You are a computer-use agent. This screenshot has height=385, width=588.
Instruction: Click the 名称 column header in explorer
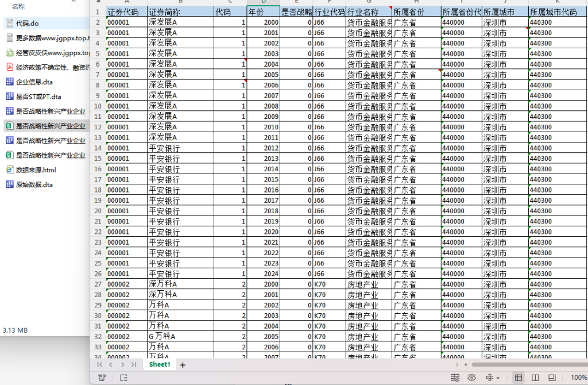tap(18, 6)
